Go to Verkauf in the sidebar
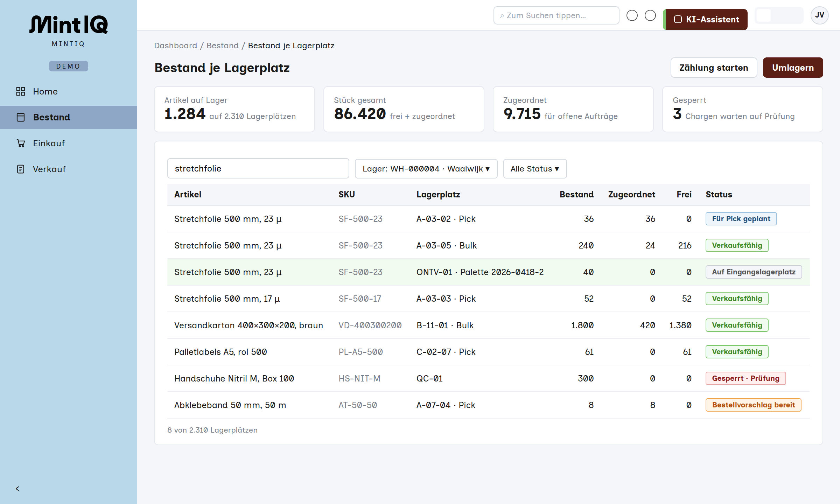The height and width of the screenshot is (504, 840). click(x=69, y=169)
